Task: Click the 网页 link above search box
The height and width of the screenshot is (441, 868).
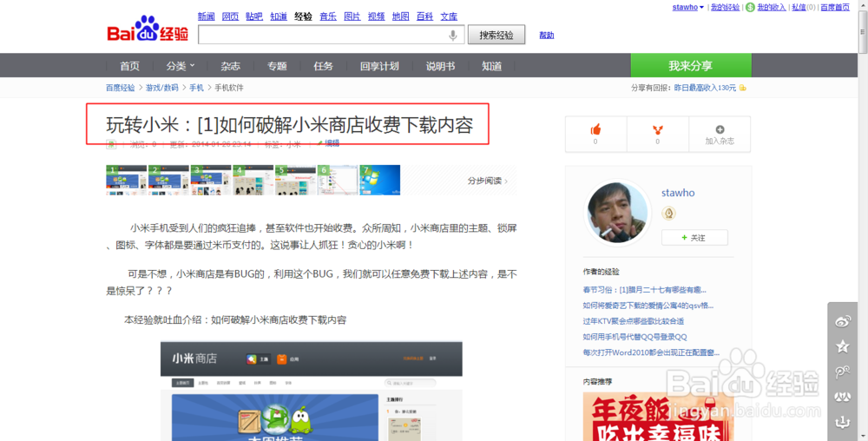Action: [230, 16]
